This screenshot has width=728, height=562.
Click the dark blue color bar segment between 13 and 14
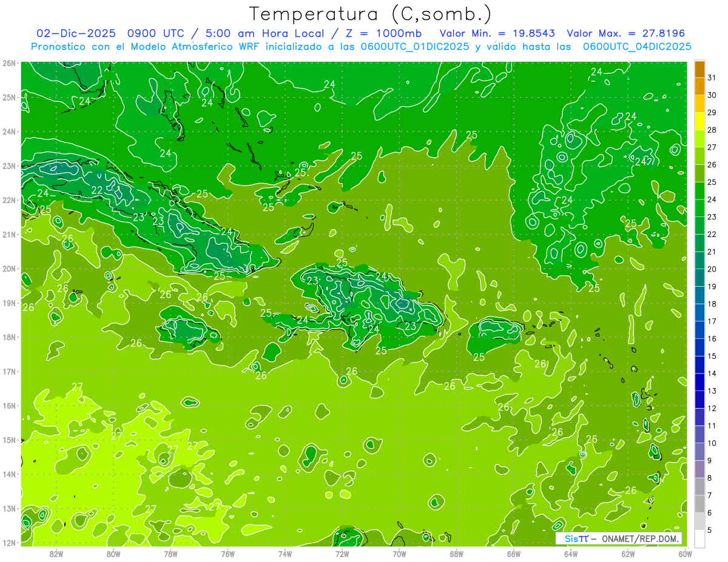(699, 382)
